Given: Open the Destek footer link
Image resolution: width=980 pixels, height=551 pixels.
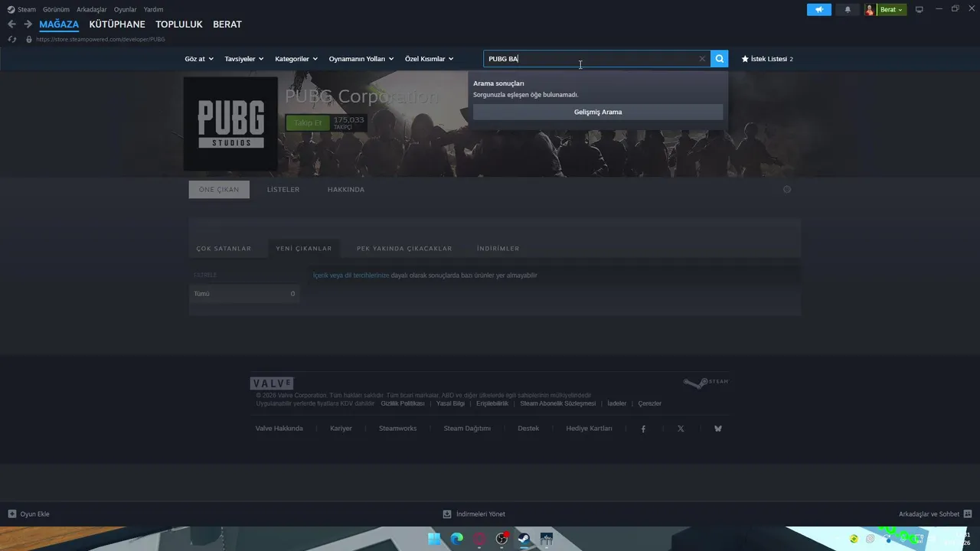Looking at the screenshot, I should 528,429.
